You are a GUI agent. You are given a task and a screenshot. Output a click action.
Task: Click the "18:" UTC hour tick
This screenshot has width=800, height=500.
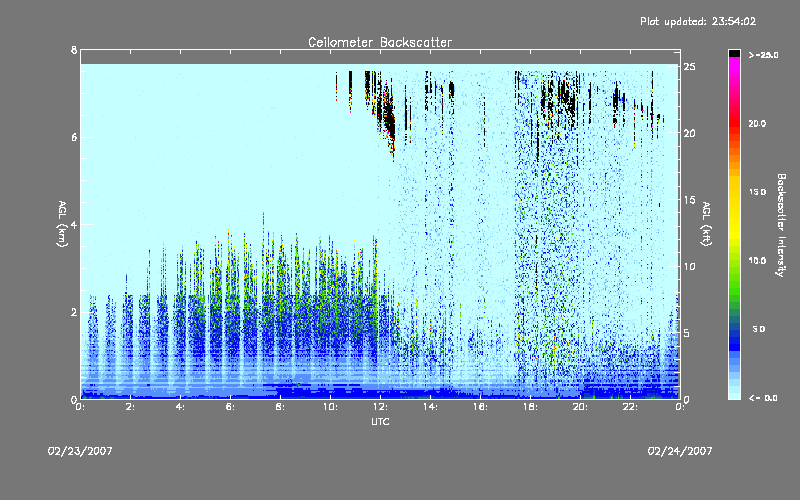[531, 407]
